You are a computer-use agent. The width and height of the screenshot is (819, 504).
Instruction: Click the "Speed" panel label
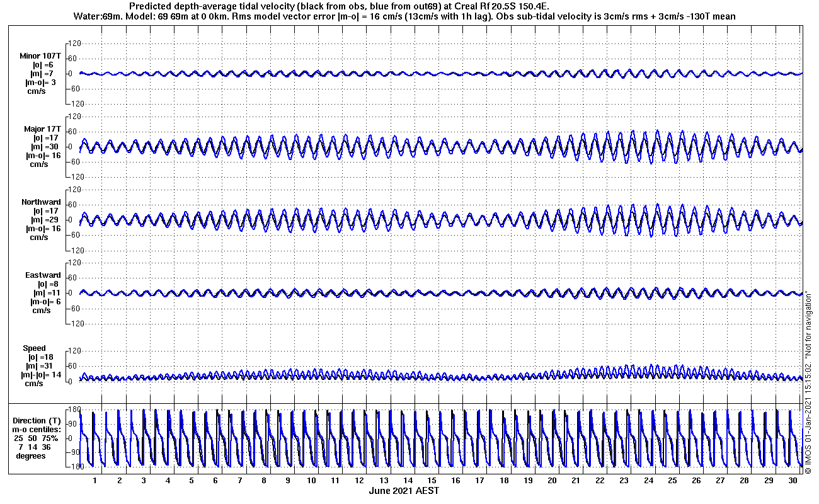[x=34, y=348]
